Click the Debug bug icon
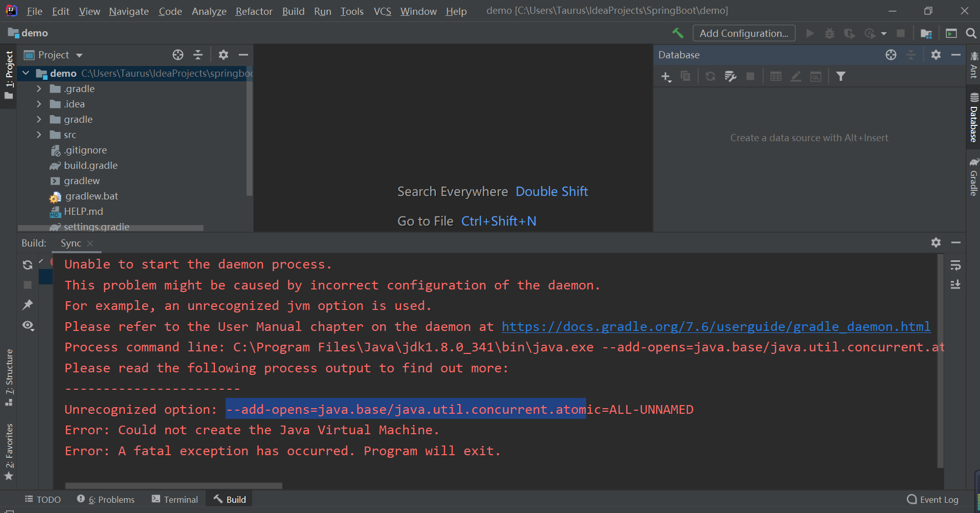Image resolution: width=980 pixels, height=513 pixels. point(830,33)
